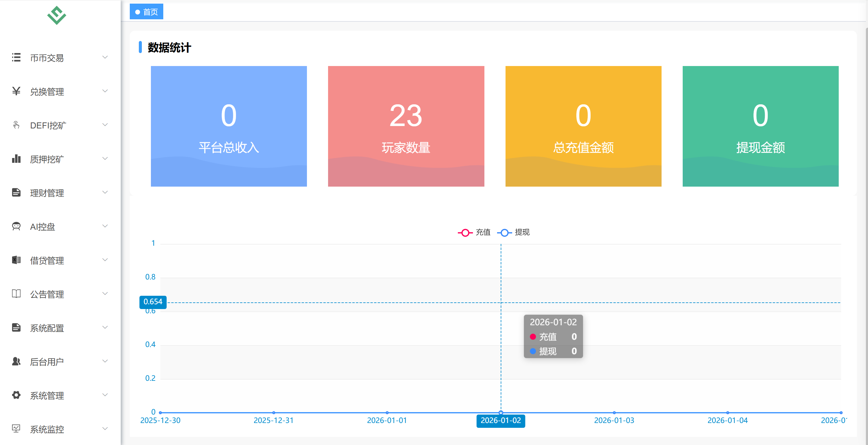The width and height of the screenshot is (868, 445).
Task: Click the DEFI挖矿 hand icon
Action: (16, 125)
